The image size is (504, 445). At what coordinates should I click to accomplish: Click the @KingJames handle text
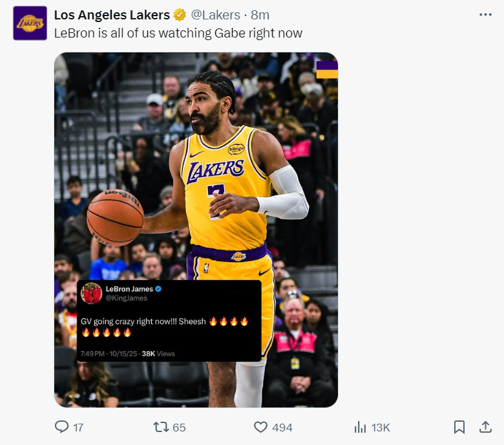126,298
